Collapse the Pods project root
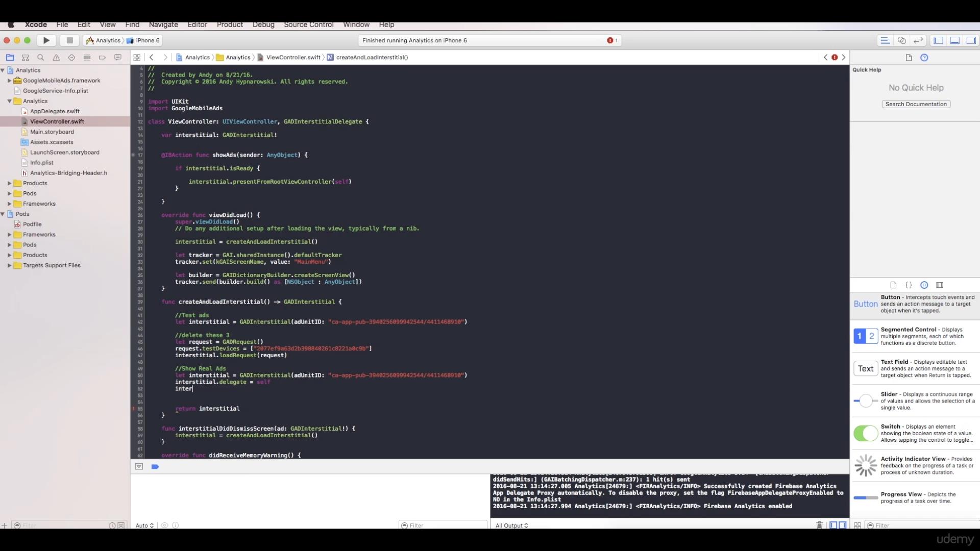This screenshot has width=980, height=551. (3, 214)
